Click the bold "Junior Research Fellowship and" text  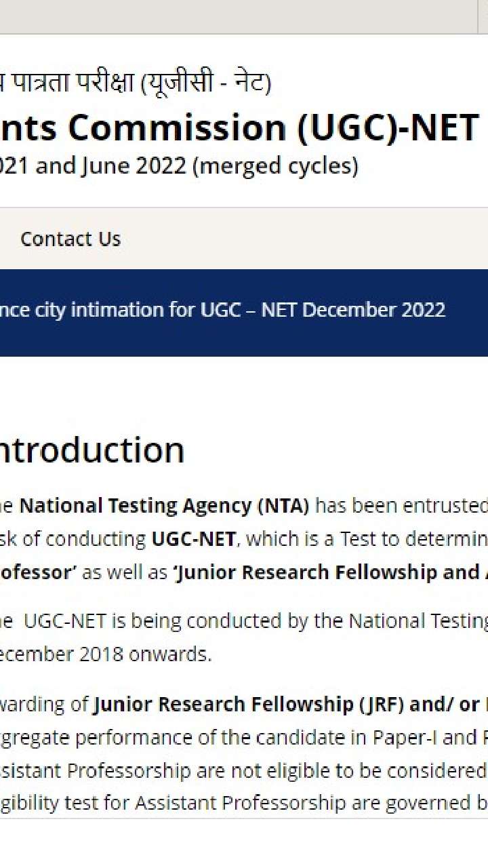click(x=325, y=572)
